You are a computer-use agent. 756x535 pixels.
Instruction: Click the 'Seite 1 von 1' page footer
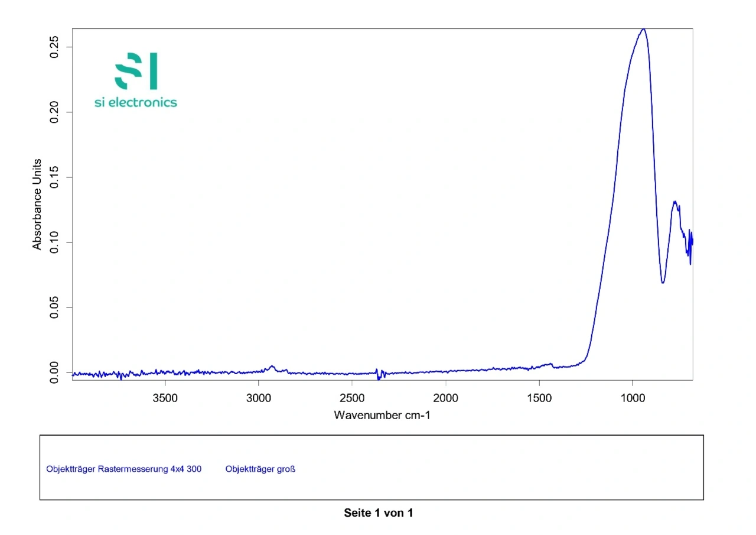coord(378,513)
